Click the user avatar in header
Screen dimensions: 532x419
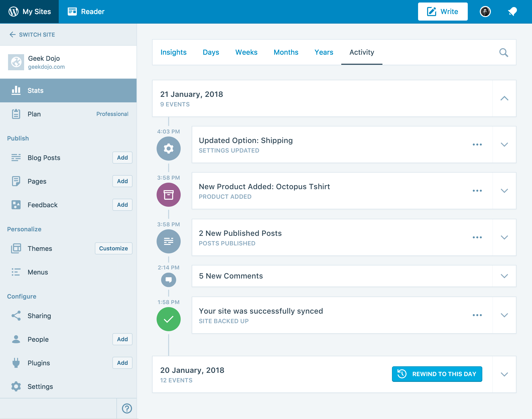click(485, 12)
